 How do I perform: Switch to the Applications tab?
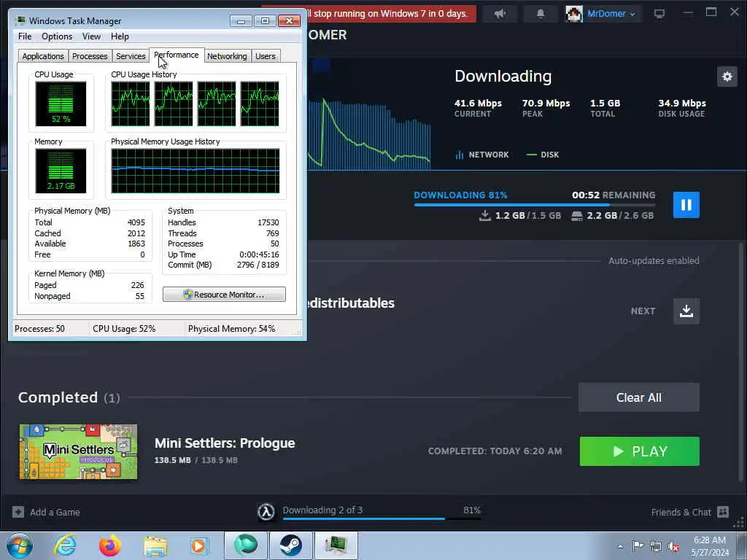43,56
